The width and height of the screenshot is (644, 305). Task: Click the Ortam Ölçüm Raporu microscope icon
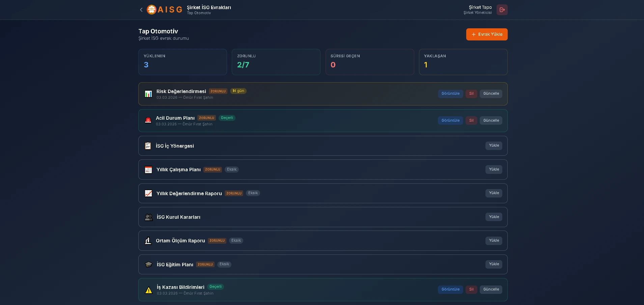[x=148, y=241]
